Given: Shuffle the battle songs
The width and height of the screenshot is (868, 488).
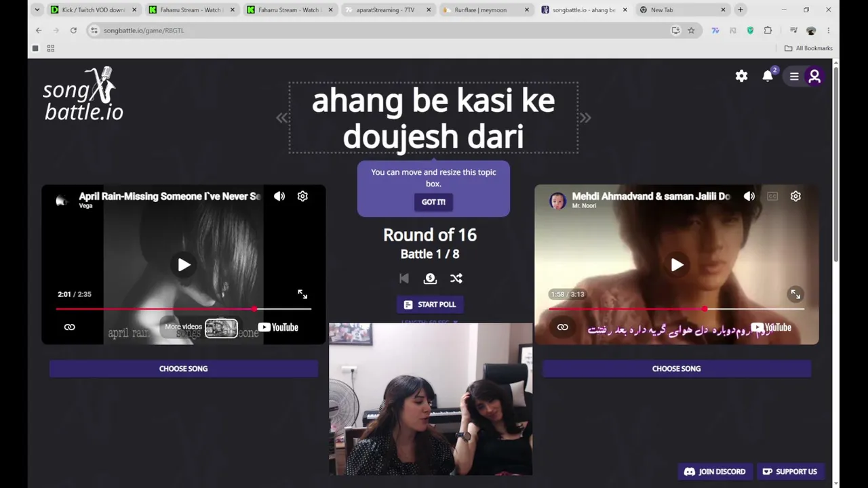Looking at the screenshot, I should pos(456,279).
